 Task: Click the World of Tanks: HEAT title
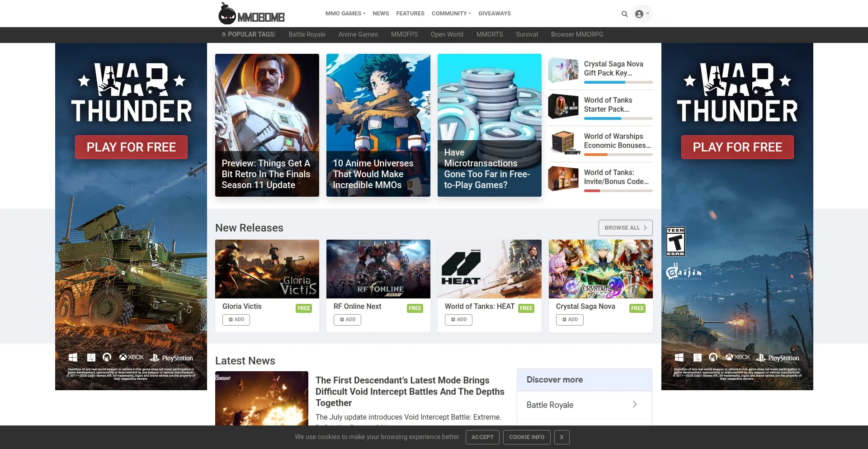(x=480, y=307)
